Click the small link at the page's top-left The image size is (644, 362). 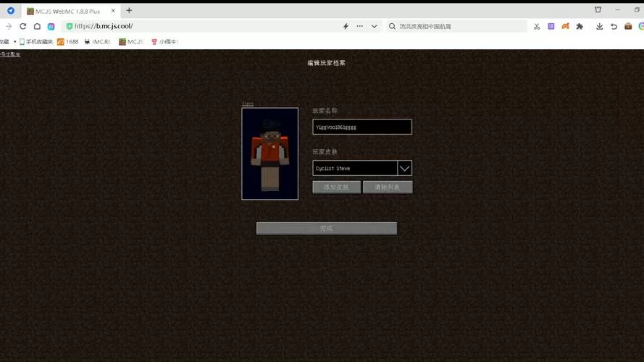[x=10, y=54]
